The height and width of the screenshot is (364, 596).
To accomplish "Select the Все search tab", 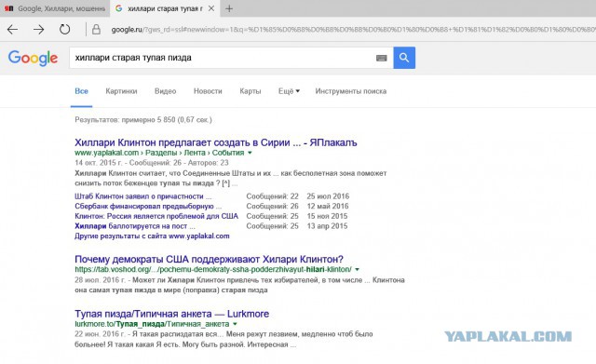I will click(x=81, y=91).
